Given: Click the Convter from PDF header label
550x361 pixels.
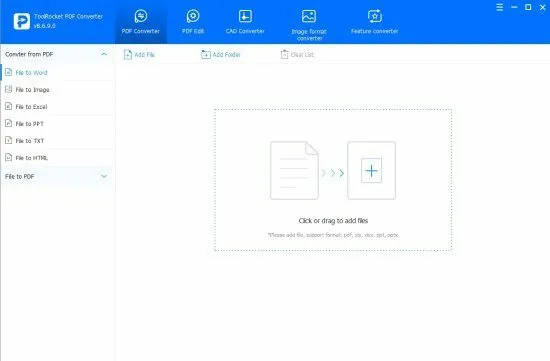Looking at the screenshot, I should pos(29,54).
